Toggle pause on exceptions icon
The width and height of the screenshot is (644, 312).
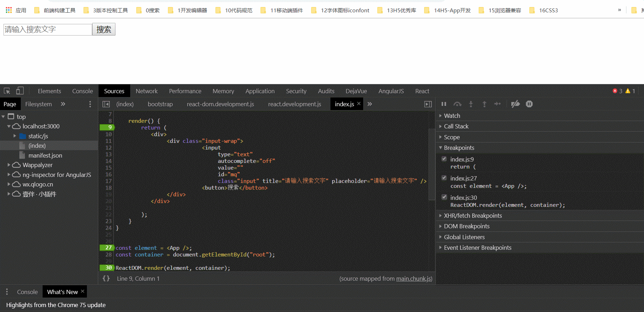(529, 104)
